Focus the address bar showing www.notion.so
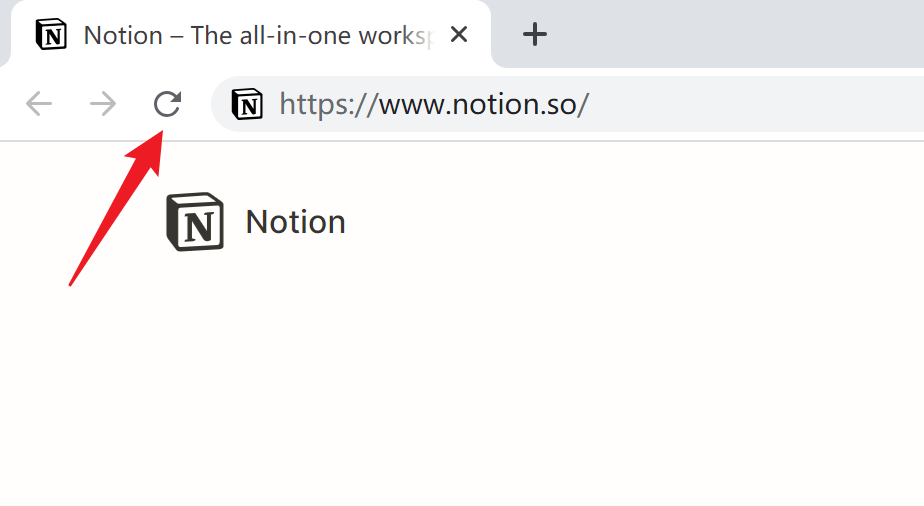924x506 pixels. point(568,104)
